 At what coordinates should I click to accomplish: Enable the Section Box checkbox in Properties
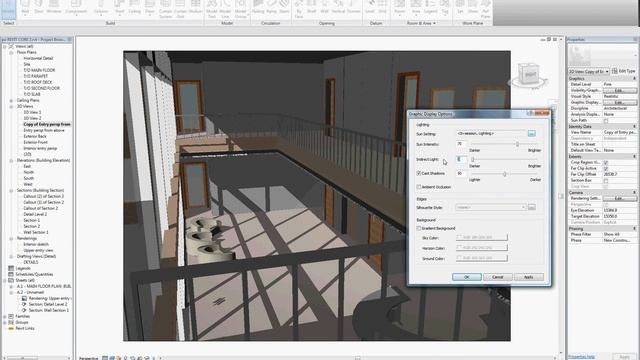(606, 180)
